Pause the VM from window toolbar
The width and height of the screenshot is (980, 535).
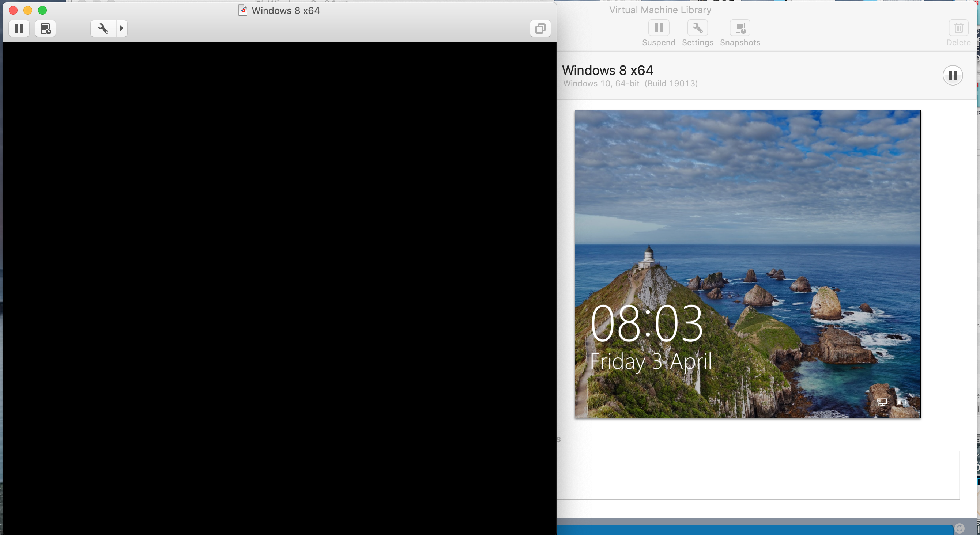click(19, 29)
